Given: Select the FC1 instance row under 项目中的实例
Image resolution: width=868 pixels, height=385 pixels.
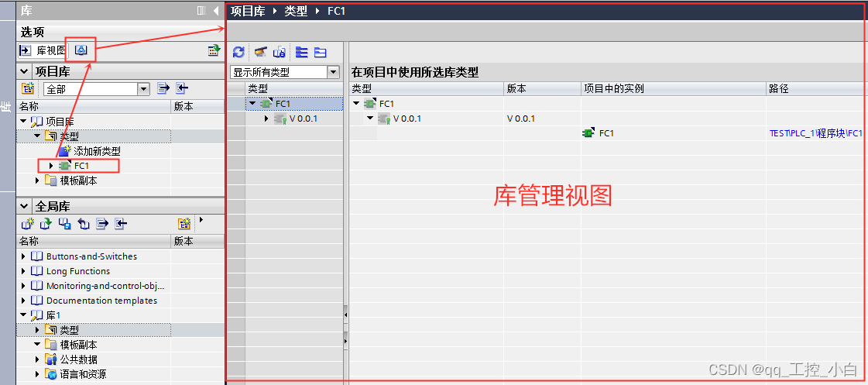Looking at the screenshot, I should 606,133.
